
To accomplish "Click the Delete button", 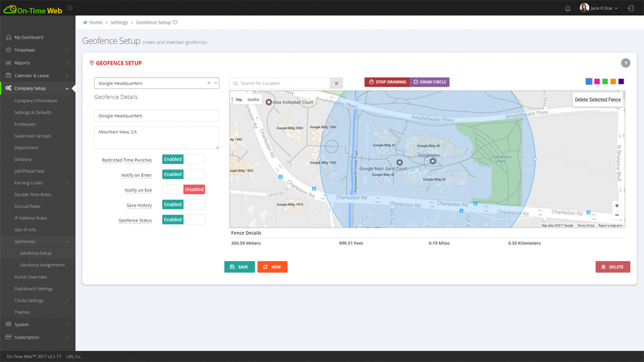I will pos(612,267).
